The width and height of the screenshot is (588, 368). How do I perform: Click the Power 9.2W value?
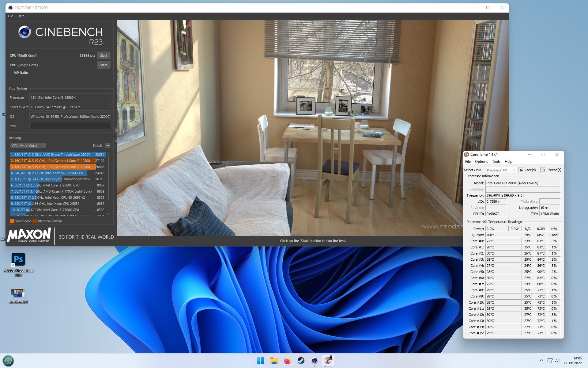point(496,229)
